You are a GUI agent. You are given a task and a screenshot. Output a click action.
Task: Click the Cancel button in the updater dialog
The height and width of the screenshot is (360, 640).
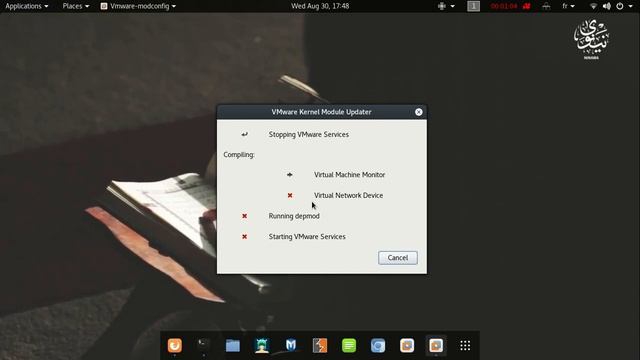[398, 258]
